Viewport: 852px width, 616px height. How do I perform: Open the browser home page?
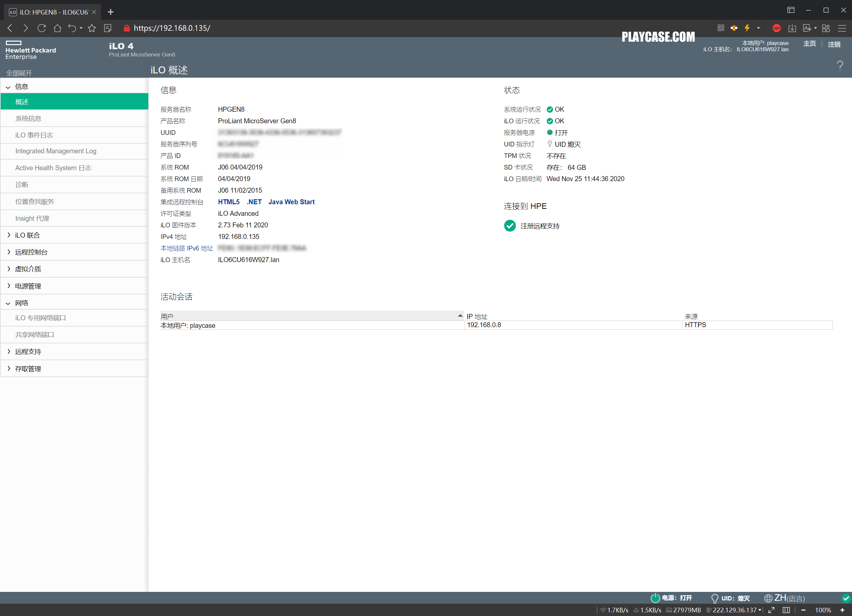coord(57,28)
